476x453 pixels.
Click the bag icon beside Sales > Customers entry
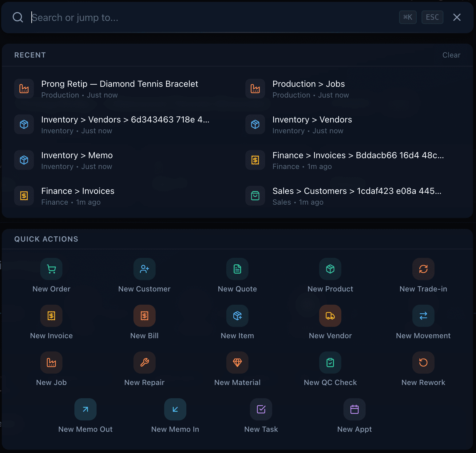[255, 196]
